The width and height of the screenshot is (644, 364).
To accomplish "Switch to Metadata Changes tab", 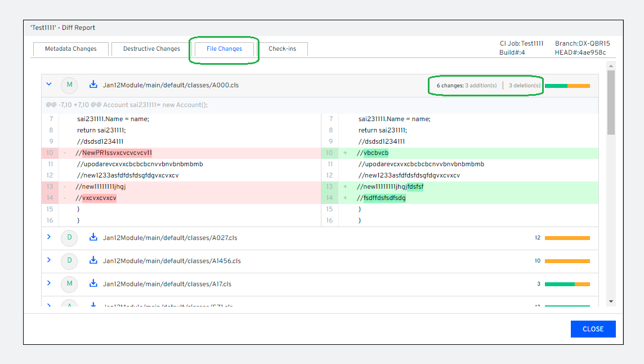I will pos(71,49).
